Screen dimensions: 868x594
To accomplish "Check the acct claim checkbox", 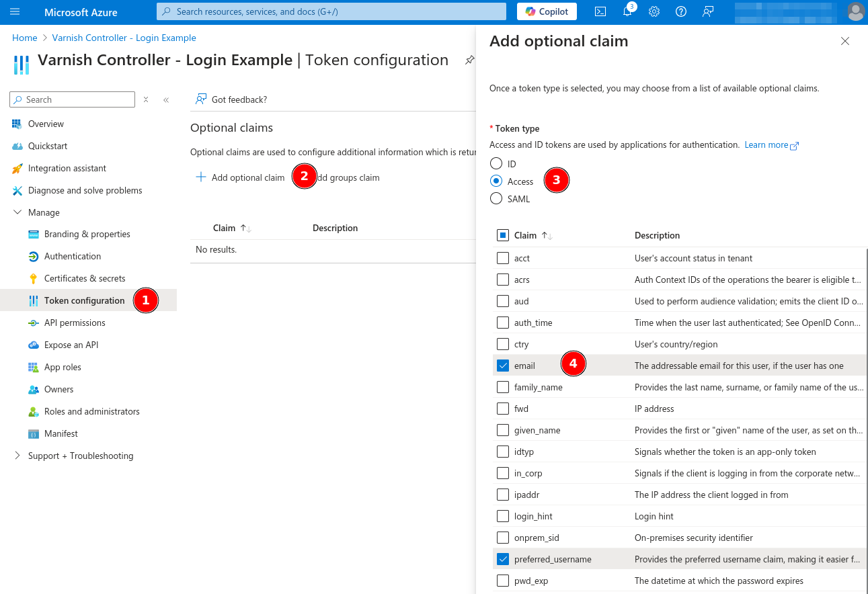I will 503,258.
